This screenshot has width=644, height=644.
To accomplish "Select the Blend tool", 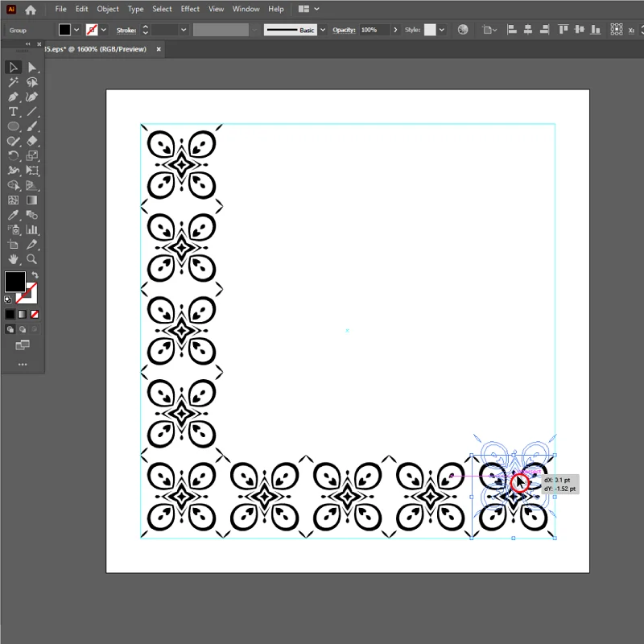I will 32,215.
